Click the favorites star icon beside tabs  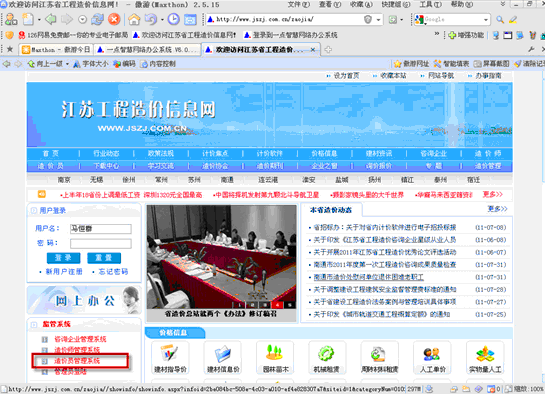10,49
